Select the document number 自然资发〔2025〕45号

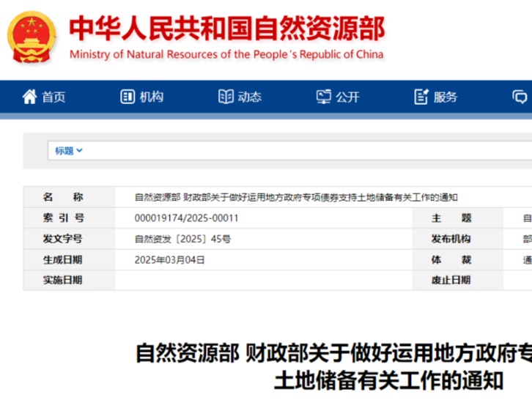pyautogui.click(x=183, y=239)
